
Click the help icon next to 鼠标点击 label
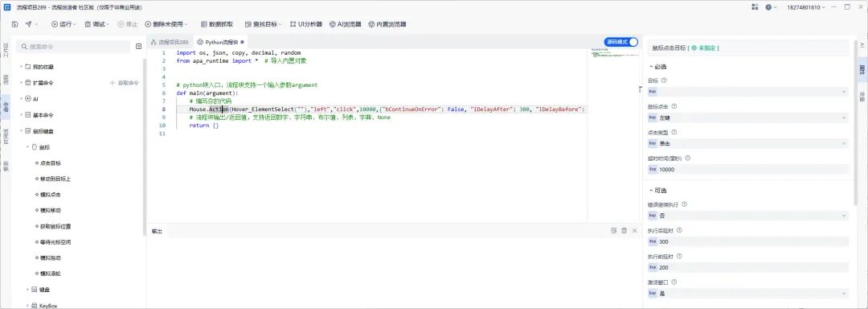click(x=674, y=105)
